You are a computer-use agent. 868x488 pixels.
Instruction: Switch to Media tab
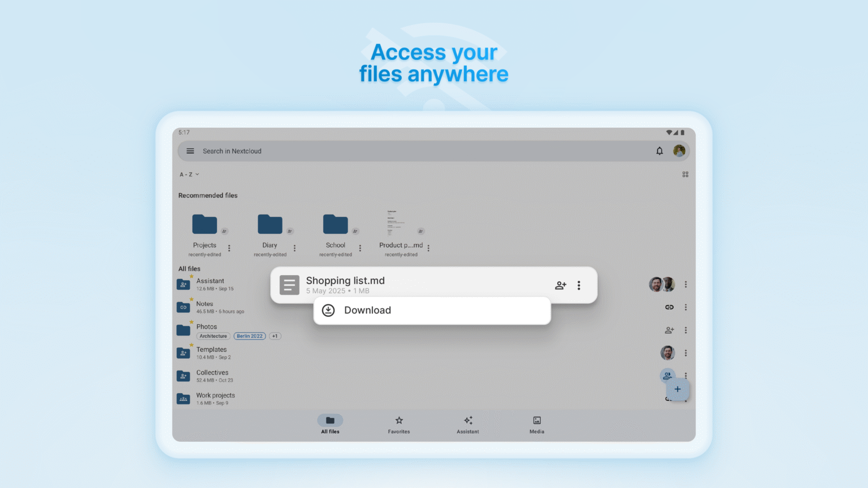tap(537, 424)
